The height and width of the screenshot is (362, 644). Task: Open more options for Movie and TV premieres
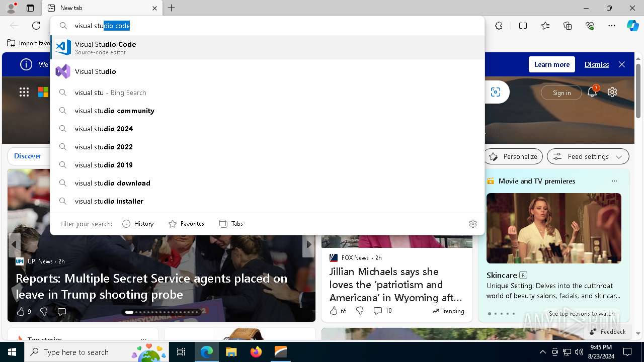(614, 181)
